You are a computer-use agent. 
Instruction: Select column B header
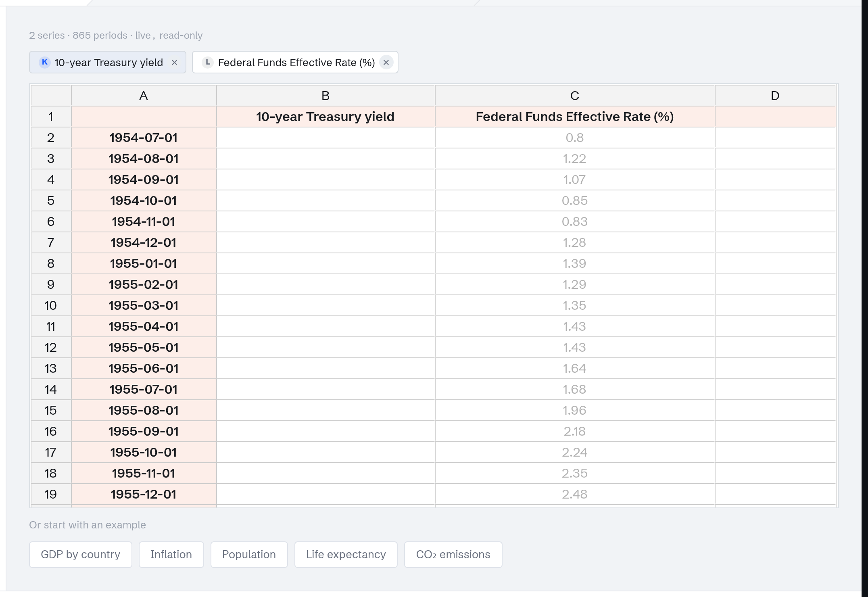pos(325,96)
